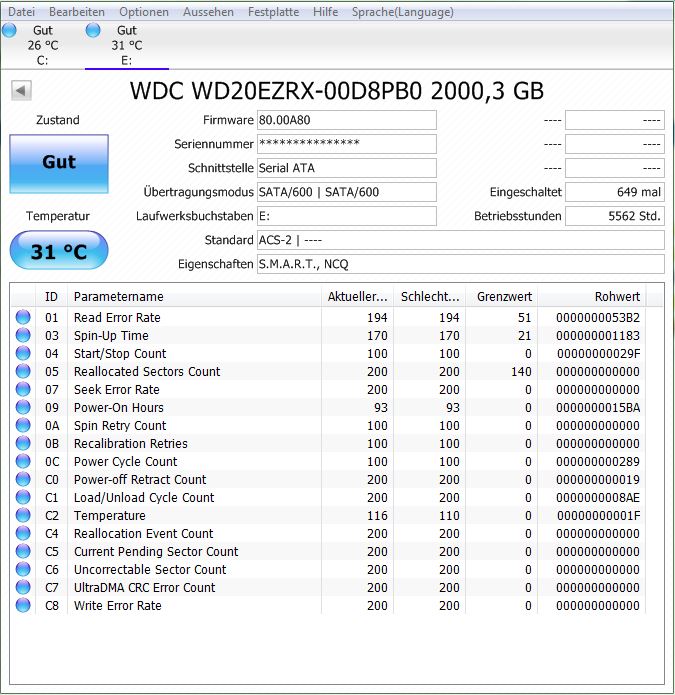Select the Power-On Hours parameter name

(119, 407)
